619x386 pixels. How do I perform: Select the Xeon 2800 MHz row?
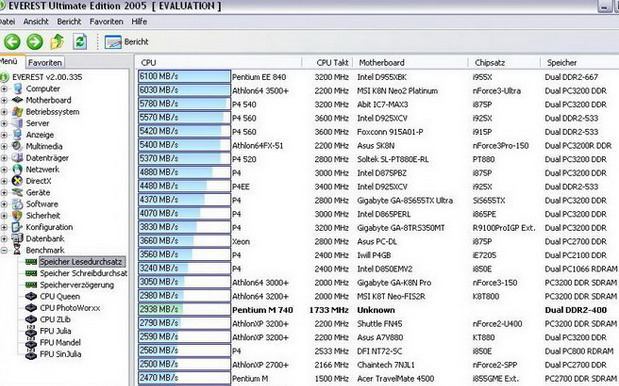click(378, 242)
